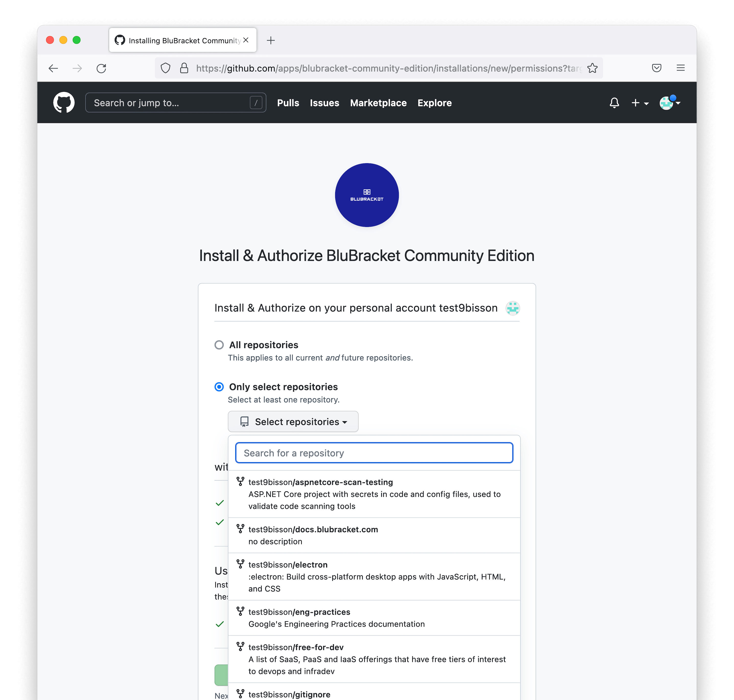734x700 pixels.
Task: Open Pulls in the navigation bar
Action: click(x=288, y=103)
